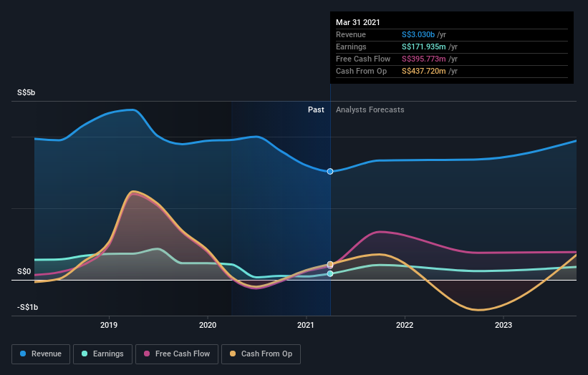The image size is (588, 375).
Task: Toggle the Revenue series legend button
Action: [41, 354]
